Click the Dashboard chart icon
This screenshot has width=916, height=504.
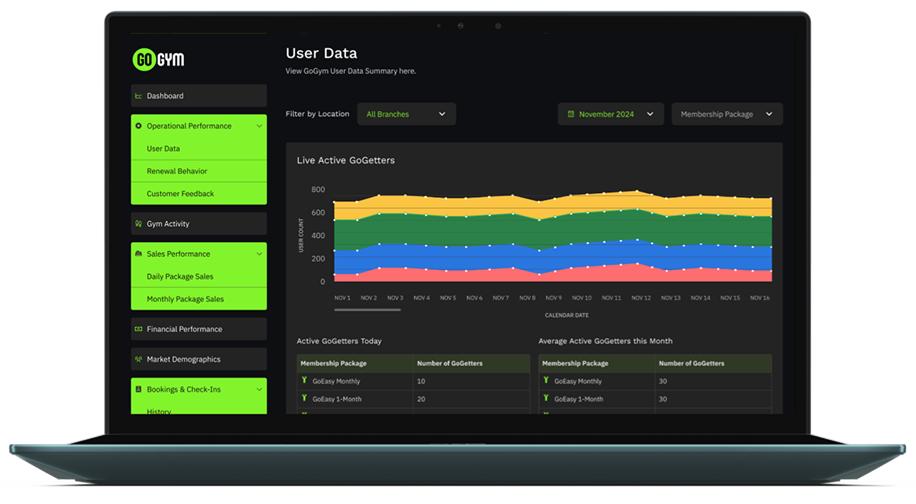(x=138, y=96)
